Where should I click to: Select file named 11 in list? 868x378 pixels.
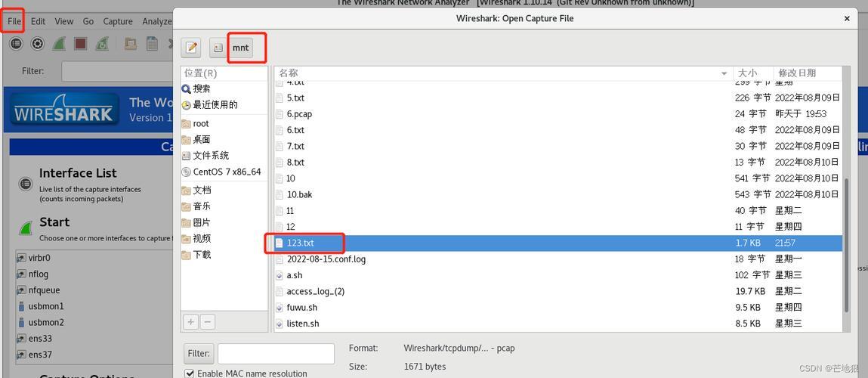coord(558,211)
